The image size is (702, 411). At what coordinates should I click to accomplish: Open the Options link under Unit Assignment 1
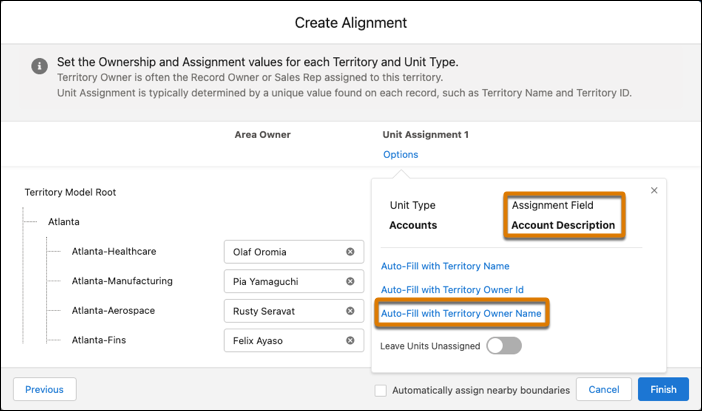[401, 154]
